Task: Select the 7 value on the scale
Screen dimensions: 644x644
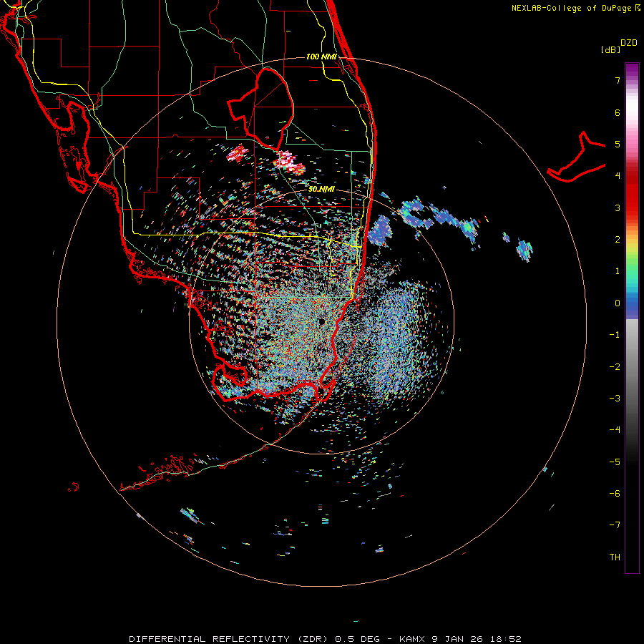Action: click(618, 80)
